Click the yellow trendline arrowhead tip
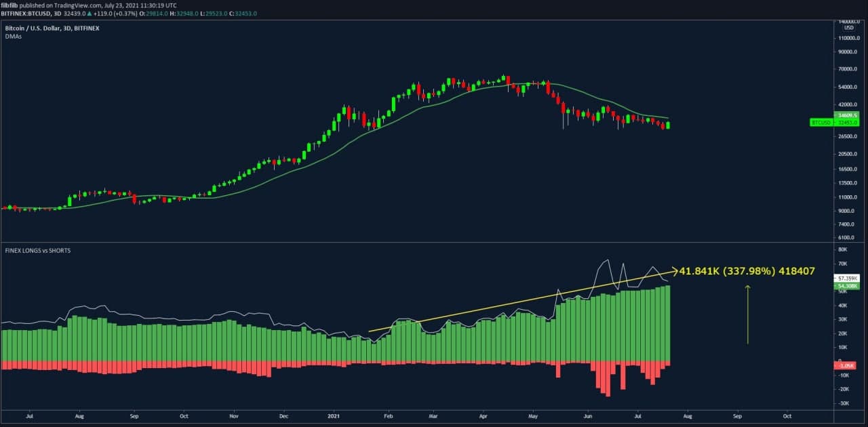Viewport: 868px width, 427px height. 675,272
